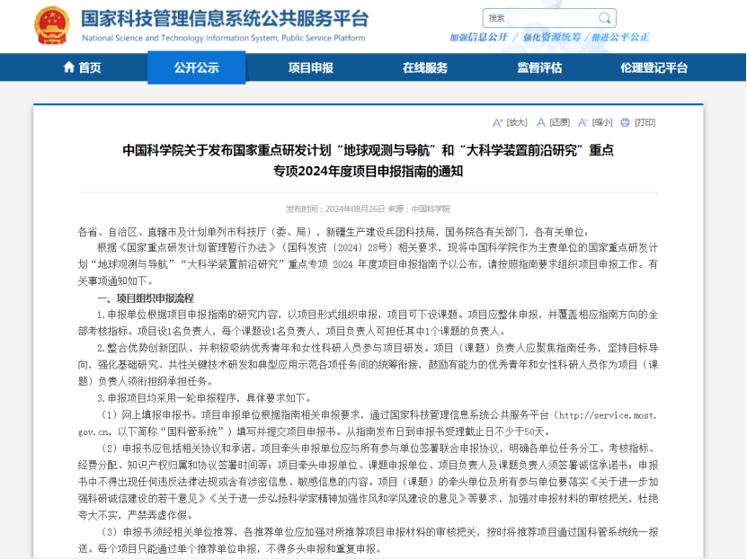The width and height of the screenshot is (747, 560).
Task: Open the 在线服务 navigation tab
Action: [x=425, y=67]
